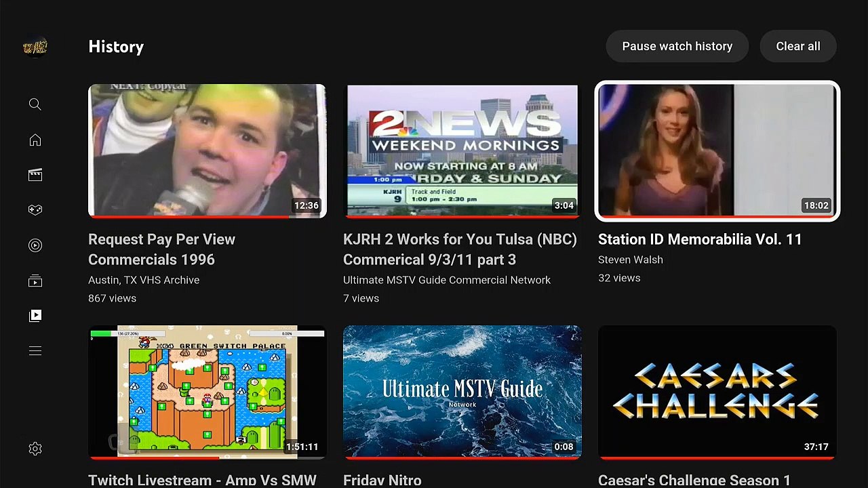868x488 pixels.
Task: Click the "32 views" count
Action: 619,278
